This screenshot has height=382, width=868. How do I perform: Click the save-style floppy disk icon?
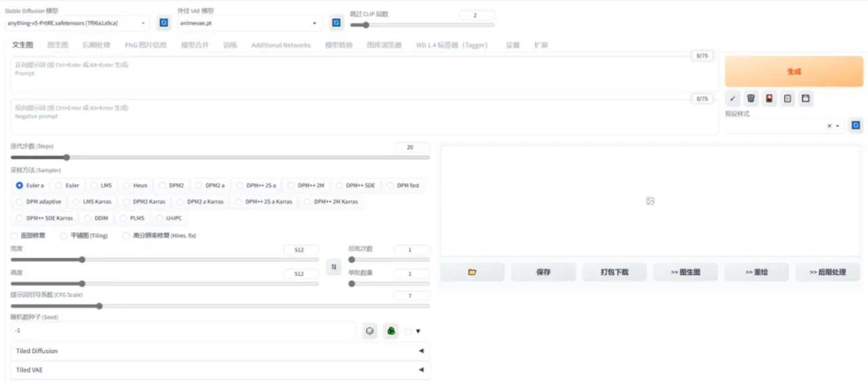coord(805,98)
